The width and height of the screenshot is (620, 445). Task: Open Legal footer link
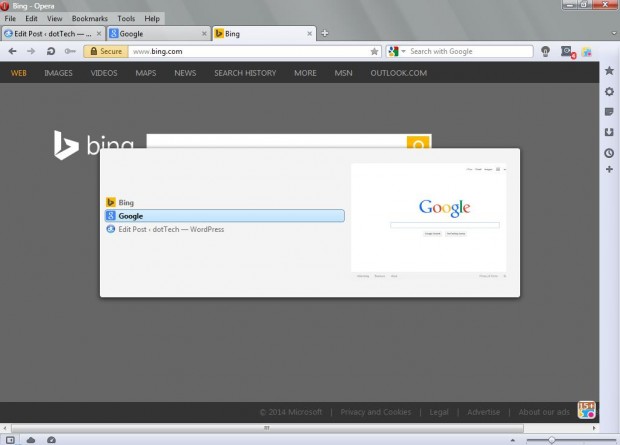point(439,412)
